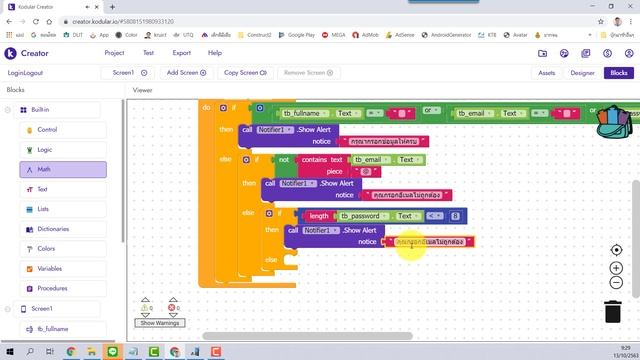Open the Test menu
Image resolution: width=640 pixels, height=360 pixels.
coord(148,53)
